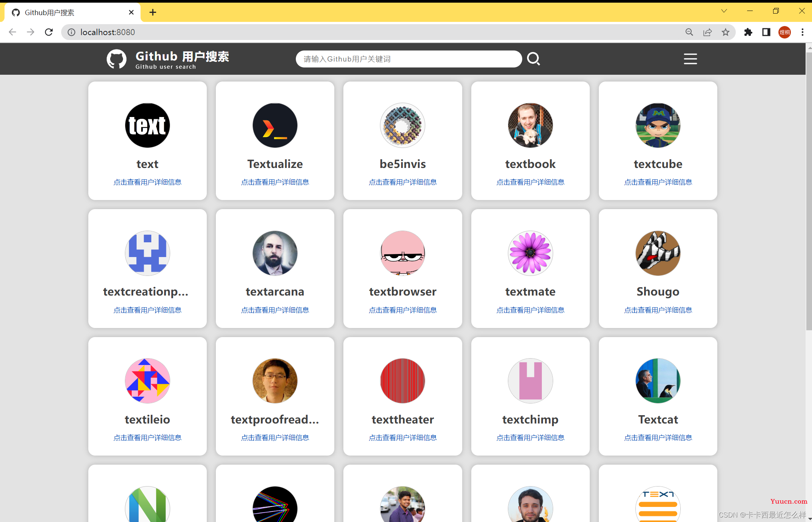Click the textmate username text
The width and height of the screenshot is (812, 522).
[x=530, y=291]
